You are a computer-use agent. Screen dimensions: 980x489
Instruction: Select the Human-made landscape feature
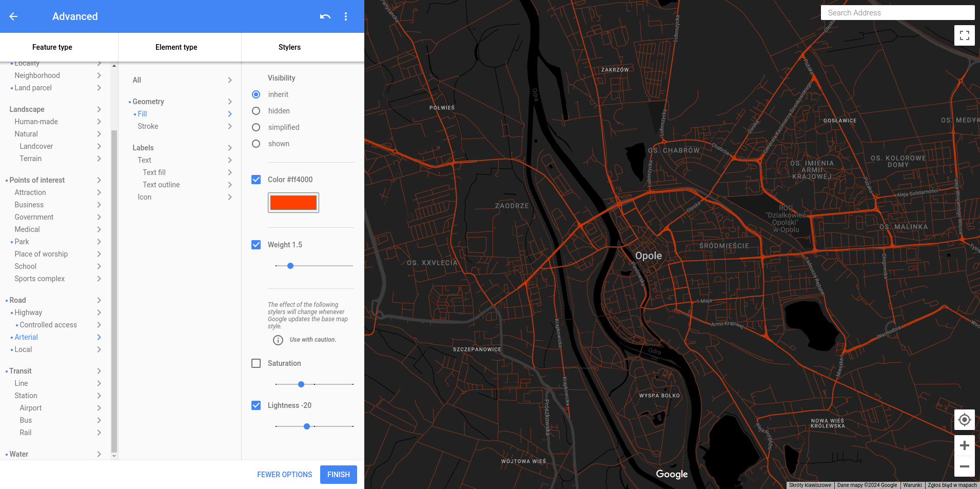click(36, 122)
